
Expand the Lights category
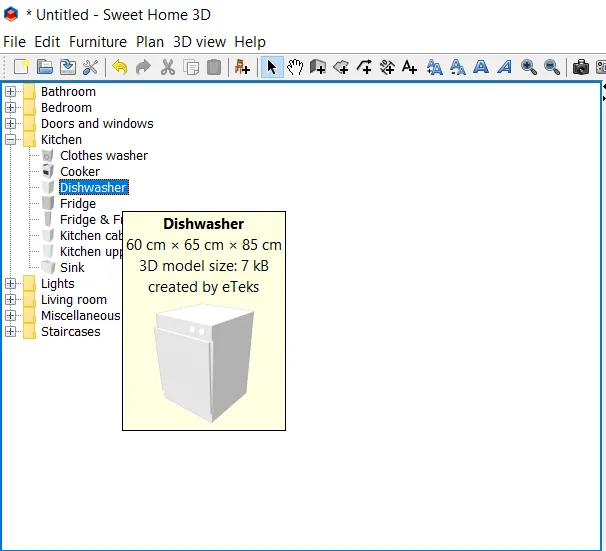pyautogui.click(x=10, y=284)
